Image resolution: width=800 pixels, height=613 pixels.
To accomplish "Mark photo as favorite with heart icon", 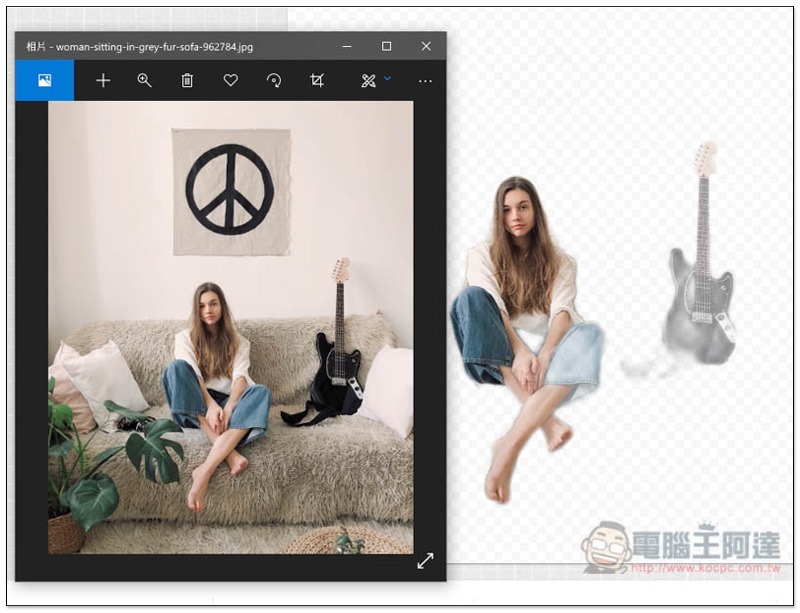I will 230,81.
